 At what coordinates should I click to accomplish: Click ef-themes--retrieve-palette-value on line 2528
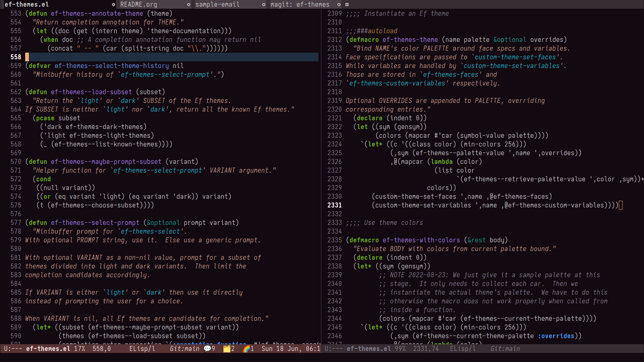(x=525, y=179)
